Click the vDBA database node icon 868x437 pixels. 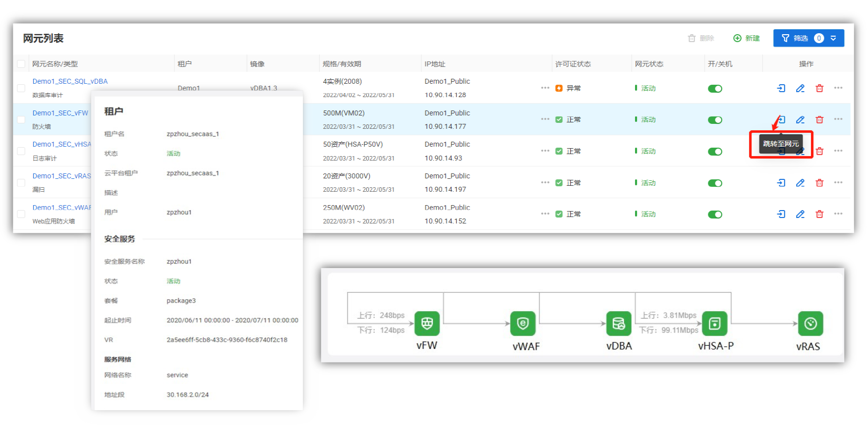pos(619,324)
